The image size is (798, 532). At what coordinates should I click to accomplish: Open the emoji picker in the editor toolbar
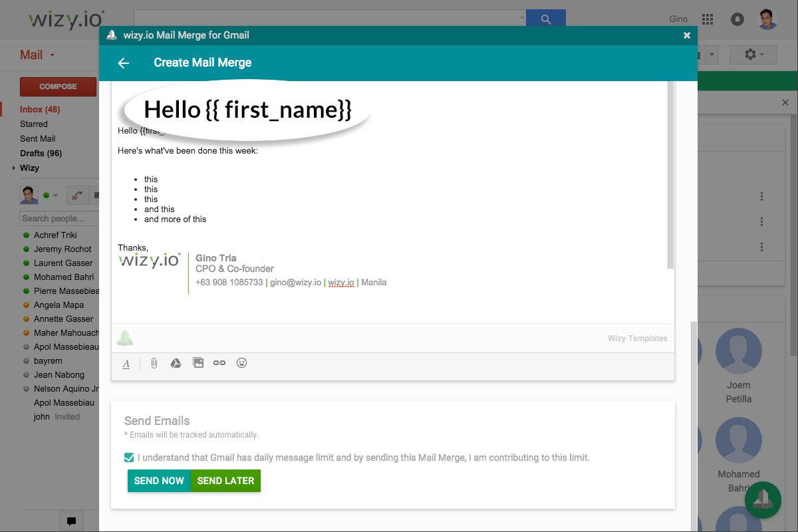click(242, 363)
